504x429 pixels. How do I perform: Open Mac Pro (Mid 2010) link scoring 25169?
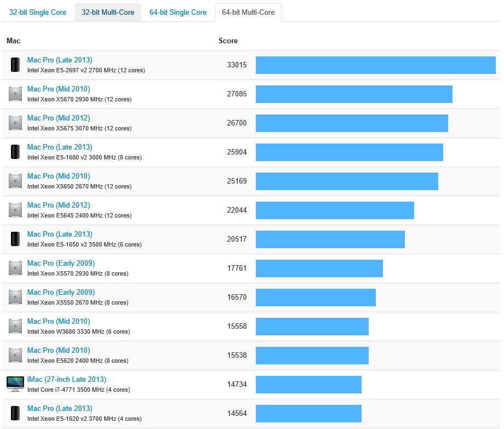(59, 176)
